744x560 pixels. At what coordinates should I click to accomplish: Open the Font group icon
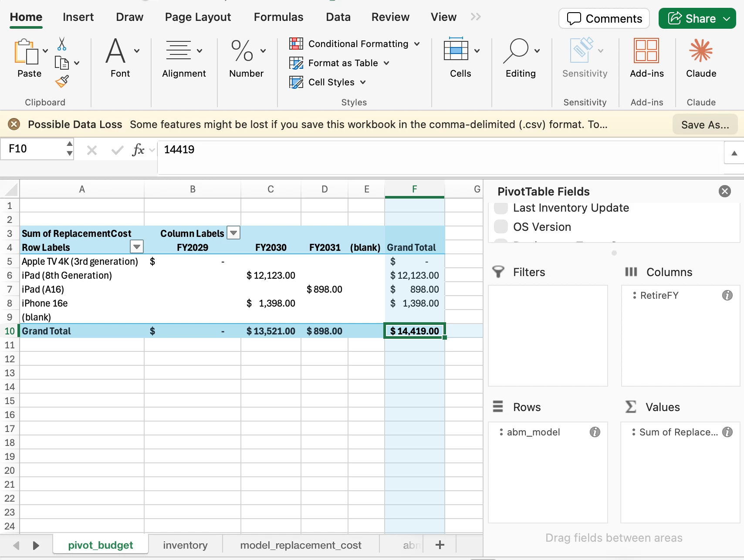pos(115,51)
